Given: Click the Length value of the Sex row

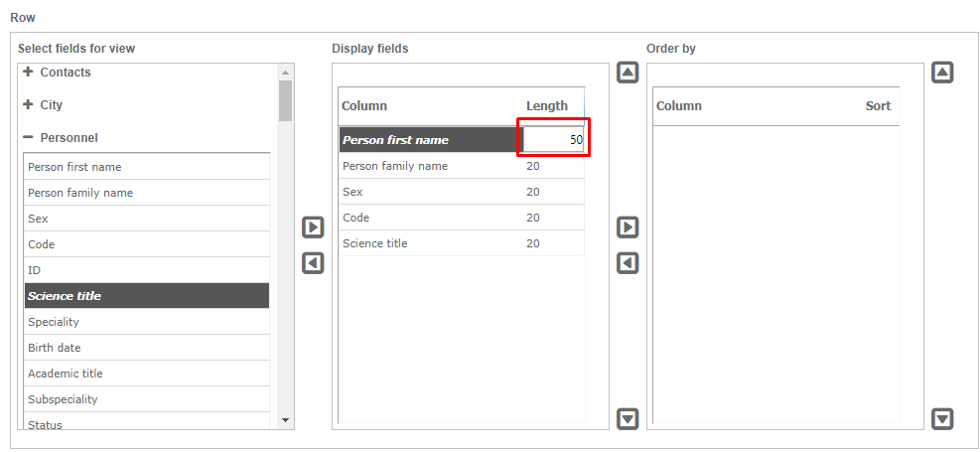Looking at the screenshot, I should tap(533, 192).
